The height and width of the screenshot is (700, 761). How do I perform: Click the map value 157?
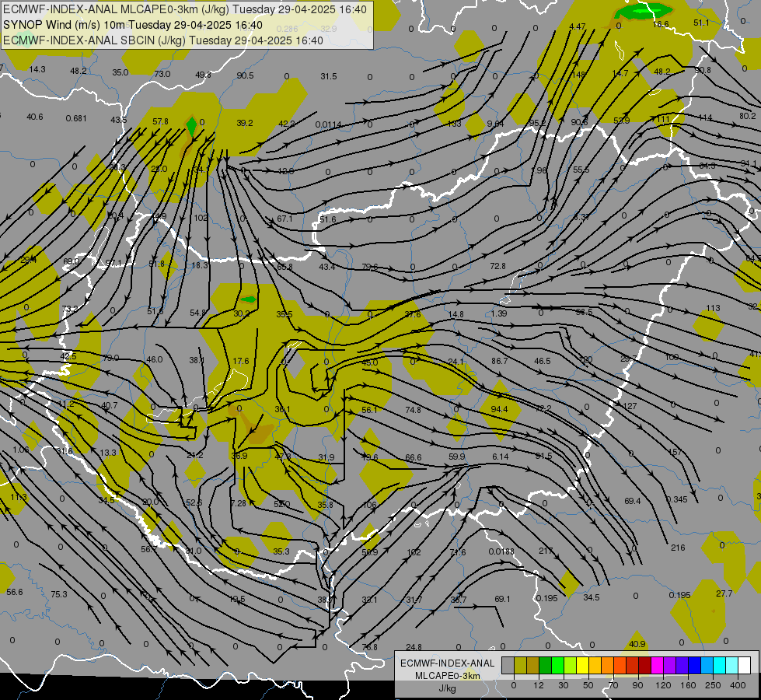[x=675, y=452]
